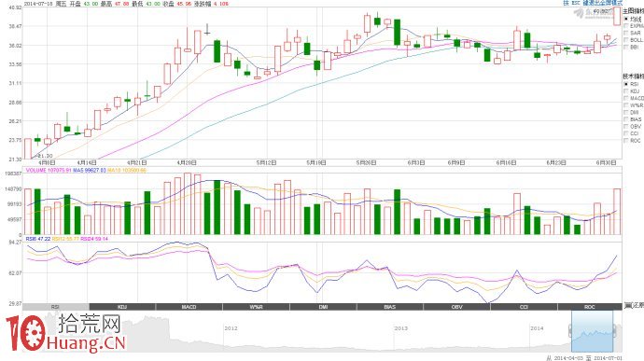Screen dimensions: 644x361
Task: Switch to the MACD tab below chart
Action: point(189,307)
